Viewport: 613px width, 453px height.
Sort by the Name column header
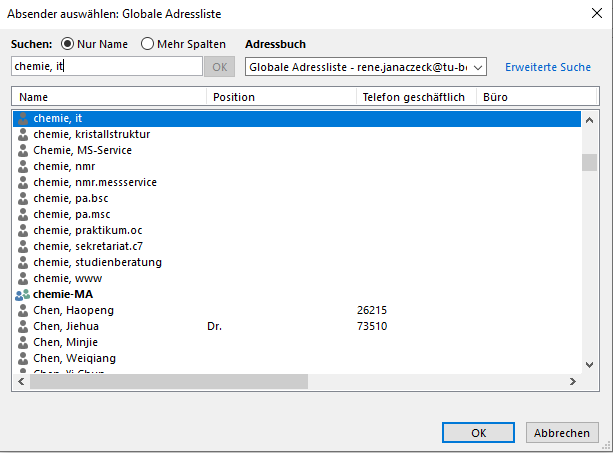click(108, 97)
